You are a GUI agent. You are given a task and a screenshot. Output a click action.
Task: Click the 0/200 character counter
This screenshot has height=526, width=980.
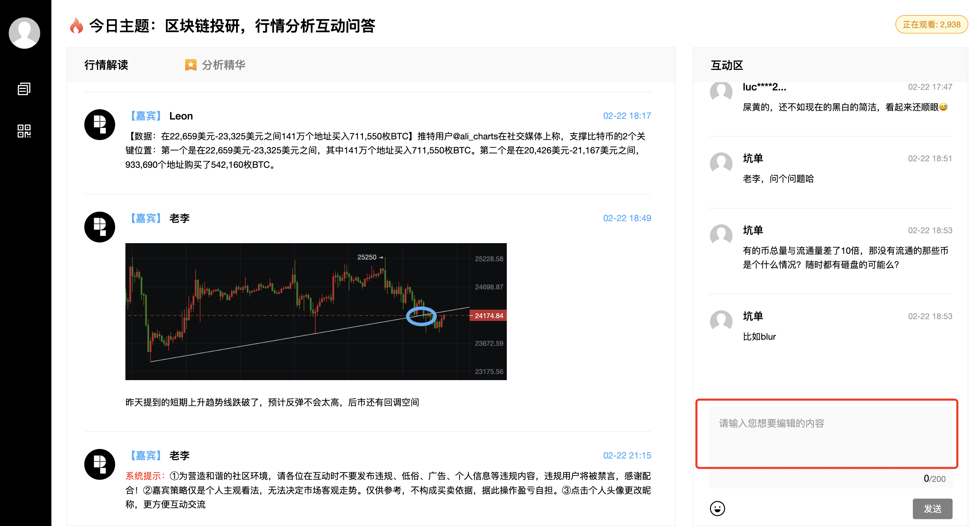click(x=934, y=479)
